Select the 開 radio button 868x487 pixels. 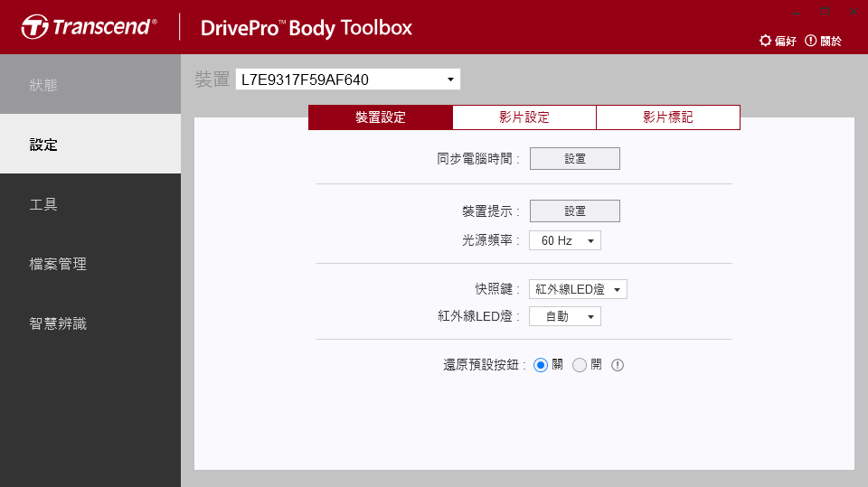[579, 365]
